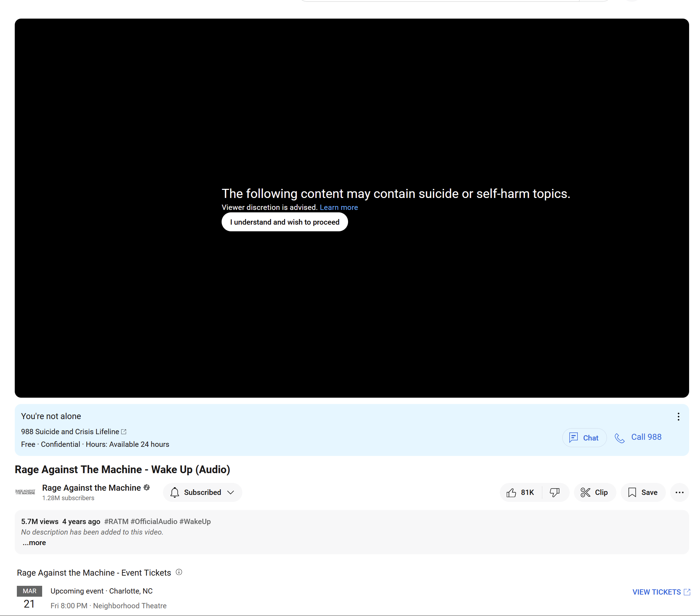The width and height of the screenshot is (700, 616).
Task: Click the '5.7M views' text
Action: tap(40, 522)
